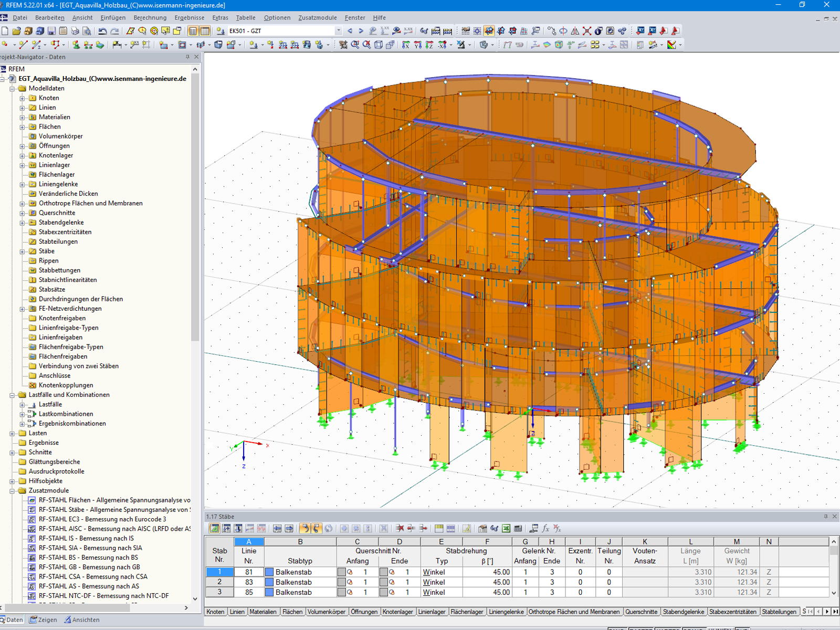Viewport: 840px width, 630px height.
Task: Select the view in X-direction icon
Action: [405, 44]
